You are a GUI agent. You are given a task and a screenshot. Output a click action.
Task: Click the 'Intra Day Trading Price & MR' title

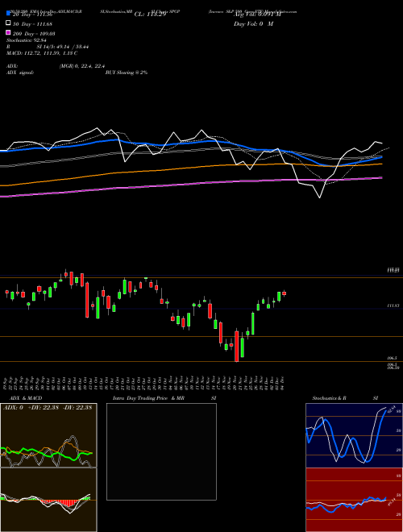coord(148,398)
